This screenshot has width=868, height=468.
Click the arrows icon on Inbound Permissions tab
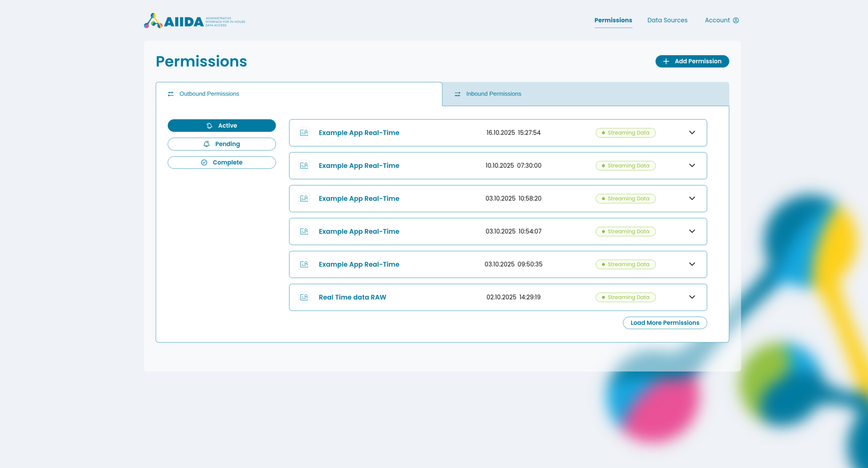pos(457,94)
